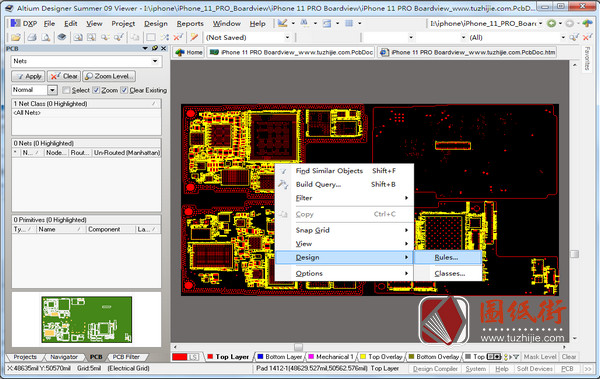
Task: Click the Home tree icon at top right
Action: tap(588, 24)
